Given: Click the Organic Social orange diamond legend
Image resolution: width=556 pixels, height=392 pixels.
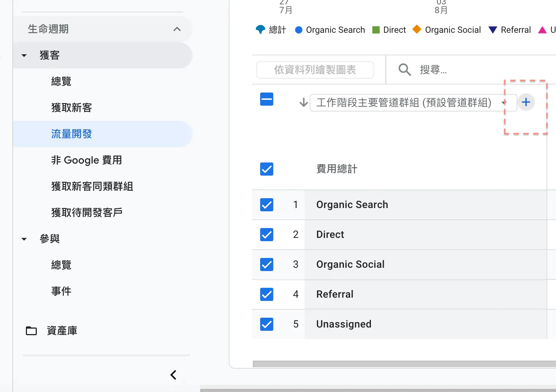Looking at the screenshot, I should (417, 30).
